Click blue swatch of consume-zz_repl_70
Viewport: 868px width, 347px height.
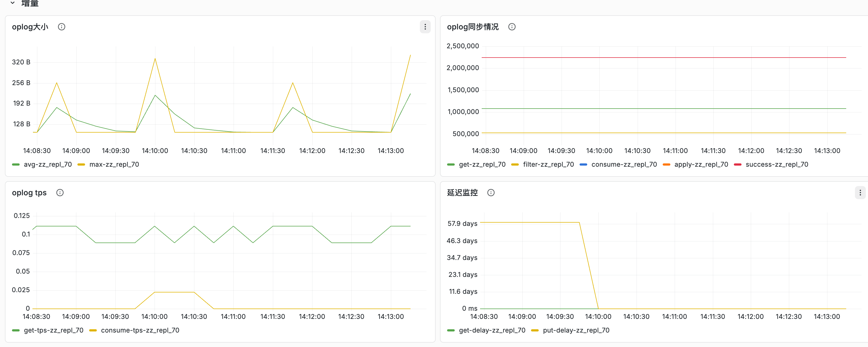coord(583,164)
